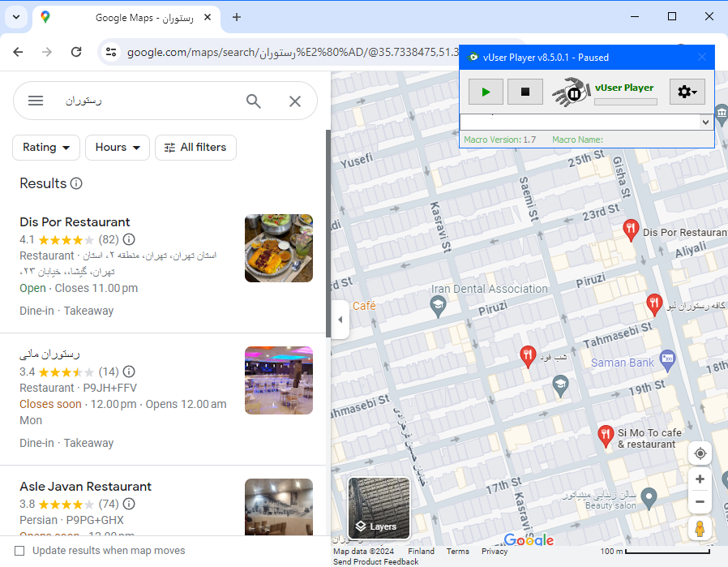Clear the search with the X icon
Screen dimensions: 728x567
coord(295,101)
